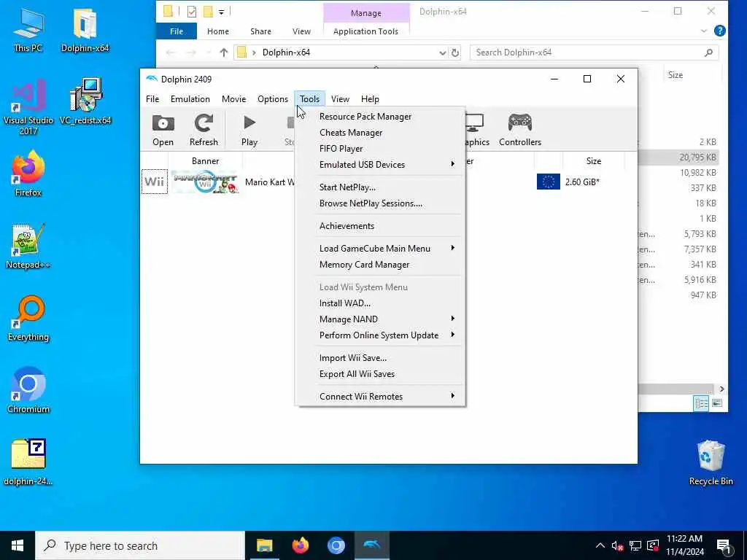Click the Explorer File tab
This screenshot has height=560, width=747.
point(177,31)
